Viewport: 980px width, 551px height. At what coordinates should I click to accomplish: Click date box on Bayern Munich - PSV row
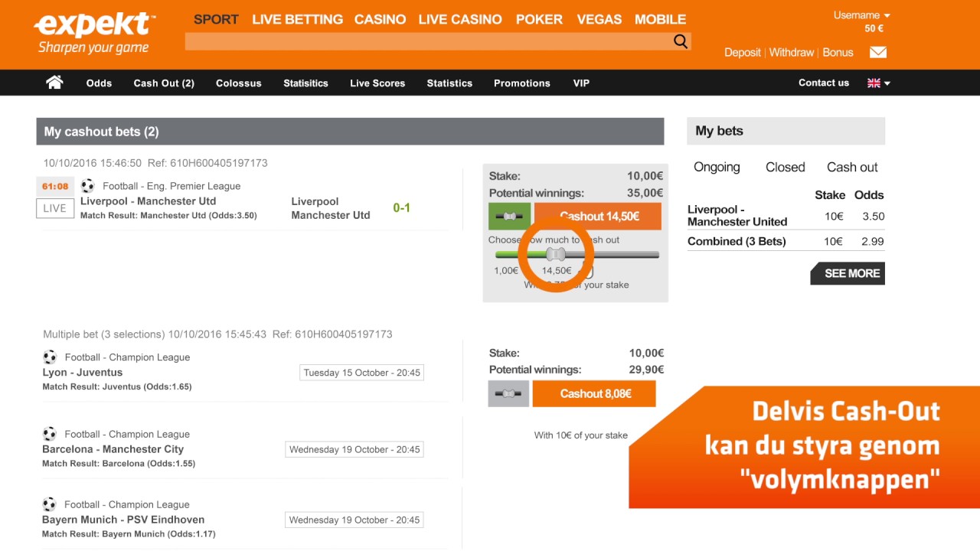coord(354,520)
